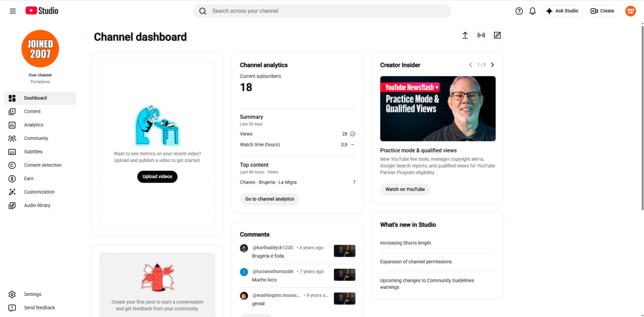Screen dimensions: 644x317
Task: Click the @lucianothomaz86 username
Action: [273, 271]
